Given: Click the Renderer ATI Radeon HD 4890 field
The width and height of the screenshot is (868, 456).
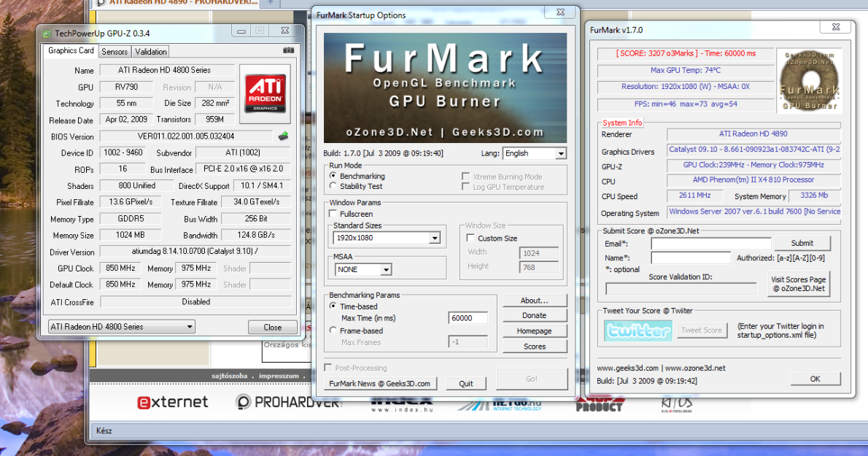Looking at the screenshot, I should (x=753, y=134).
